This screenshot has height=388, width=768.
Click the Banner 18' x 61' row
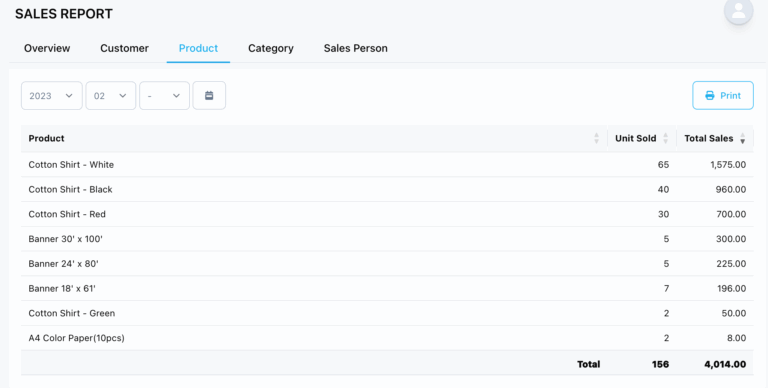(x=387, y=289)
